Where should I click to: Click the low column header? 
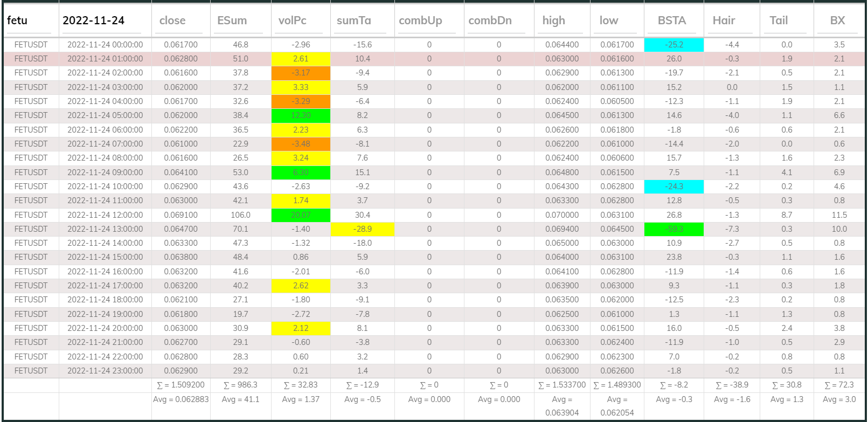coord(609,20)
